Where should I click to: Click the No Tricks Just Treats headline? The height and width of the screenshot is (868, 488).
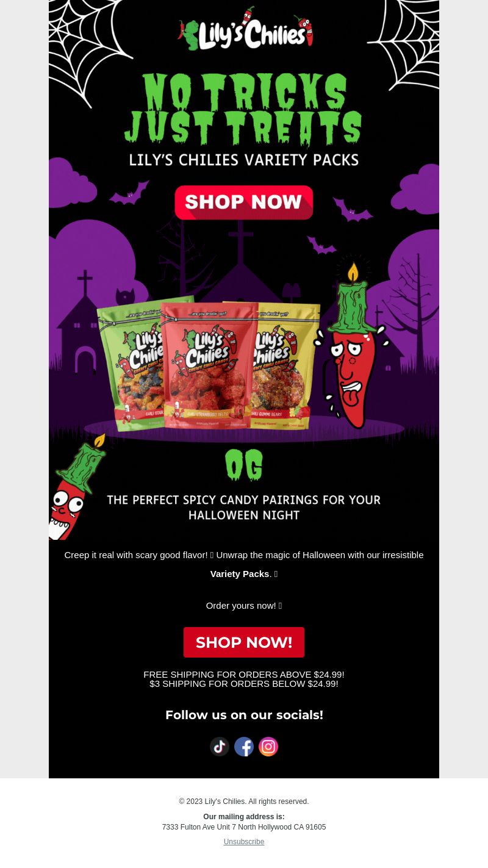coord(243,110)
